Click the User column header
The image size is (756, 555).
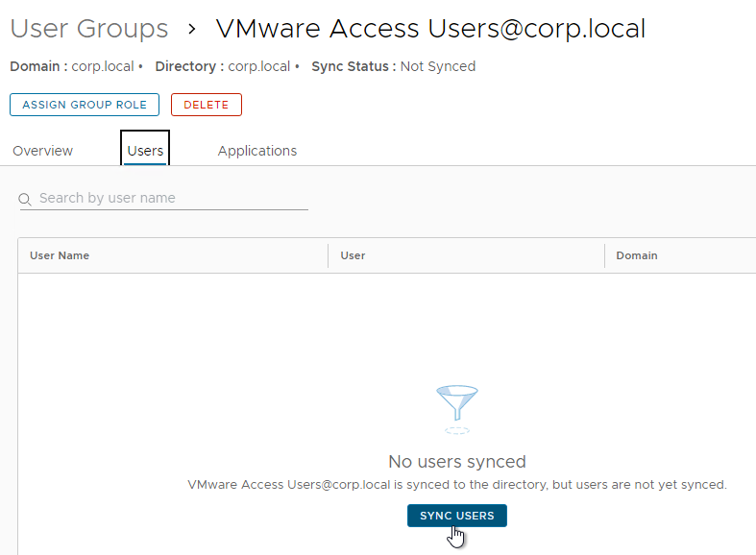coord(353,255)
